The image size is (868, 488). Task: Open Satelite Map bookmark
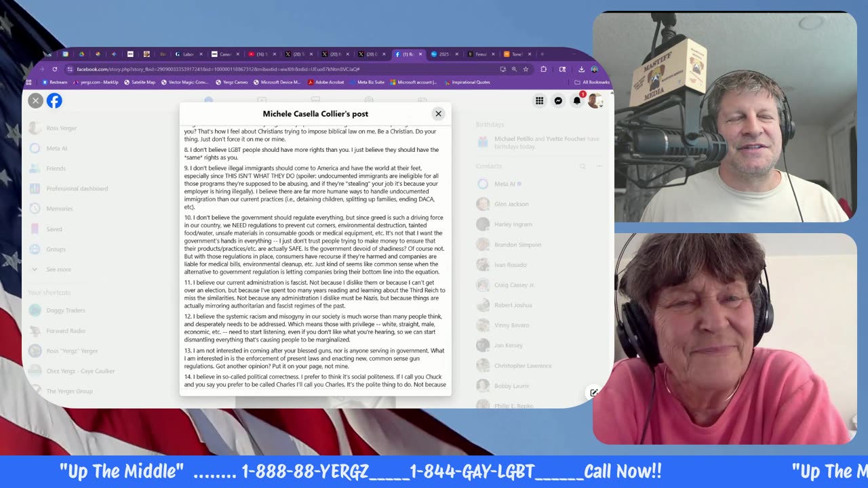click(x=140, y=82)
